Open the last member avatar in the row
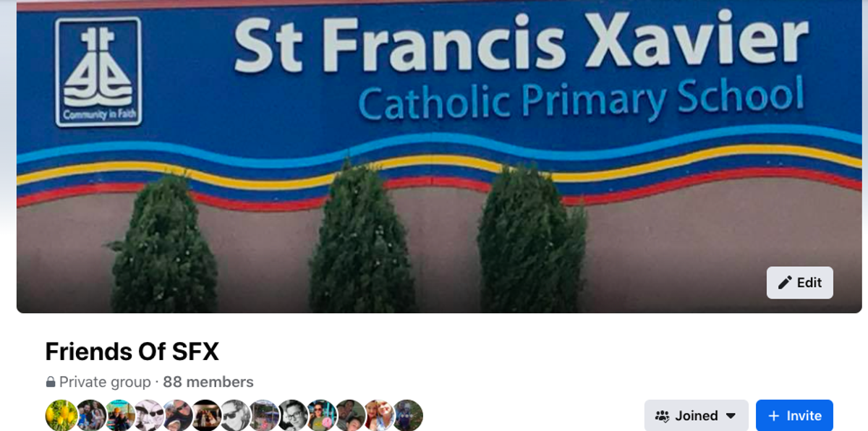This screenshot has height=431, width=868. pyautogui.click(x=407, y=415)
